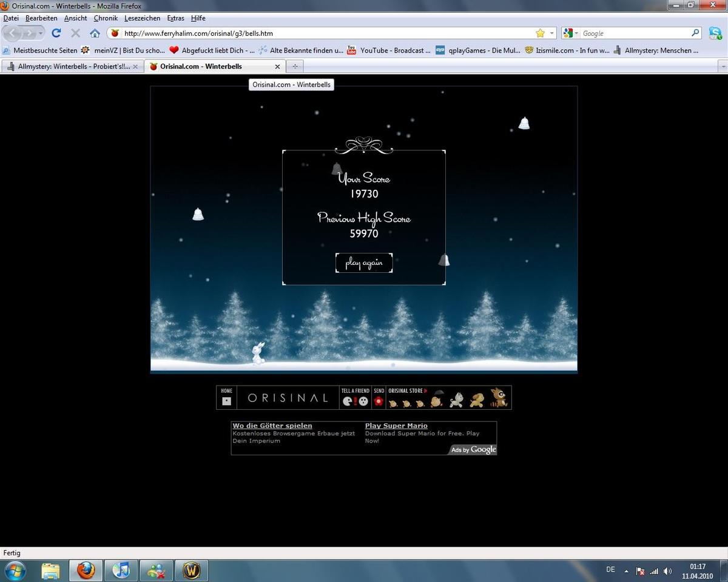728x582 pixels.
Task: Open a new tab with plus button
Action: click(x=295, y=66)
